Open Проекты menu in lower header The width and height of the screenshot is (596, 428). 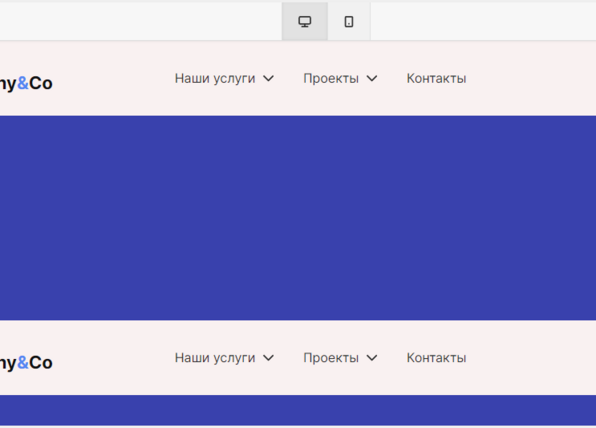click(331, 358)
